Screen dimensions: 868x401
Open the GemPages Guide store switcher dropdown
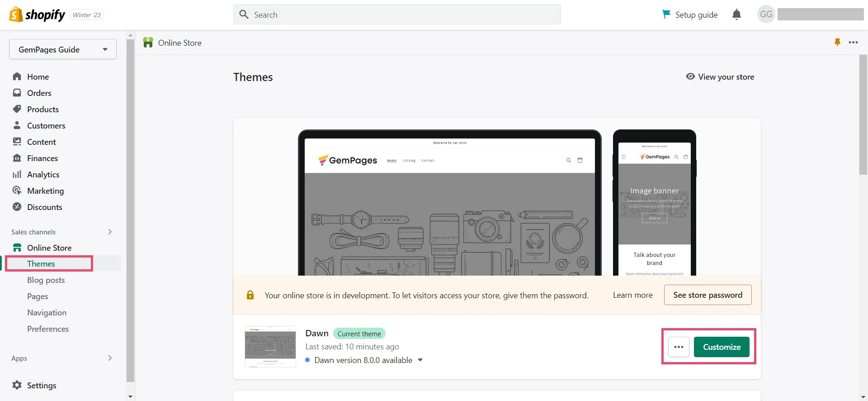click(x=63, y=49)
